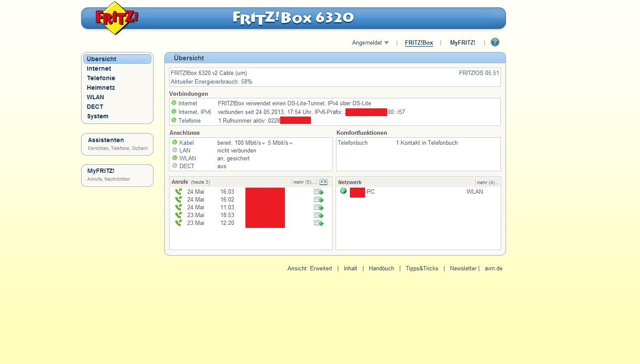
Task: Click green status LED for Kabel
Action: (x=175, y=142)
